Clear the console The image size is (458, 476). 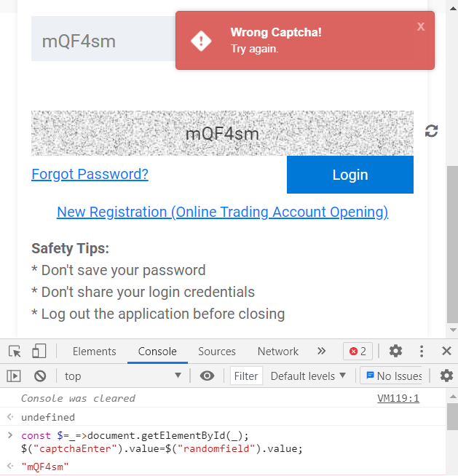(40, 376)
